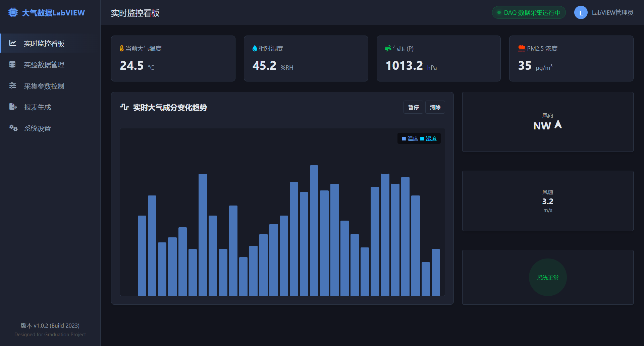
Task: Click the gears icon for 系统设置
Action: coord(13,128)
